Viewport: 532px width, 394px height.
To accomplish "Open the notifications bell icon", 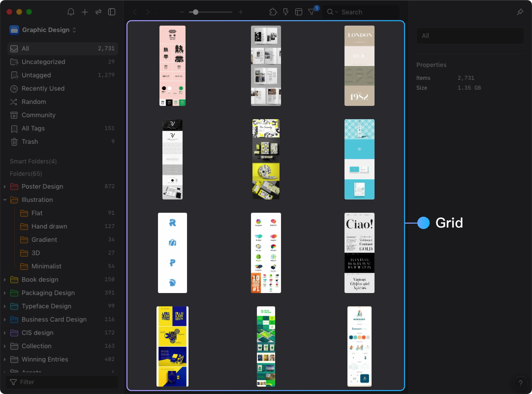I will [71, 12].
